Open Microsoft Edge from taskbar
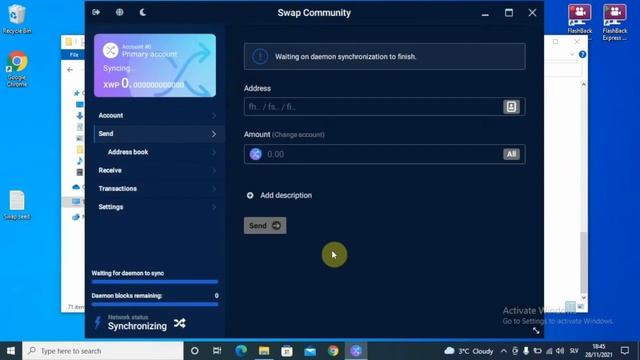Image resolution: width=640 pixels, height=360 pixels. coord(241,351)
